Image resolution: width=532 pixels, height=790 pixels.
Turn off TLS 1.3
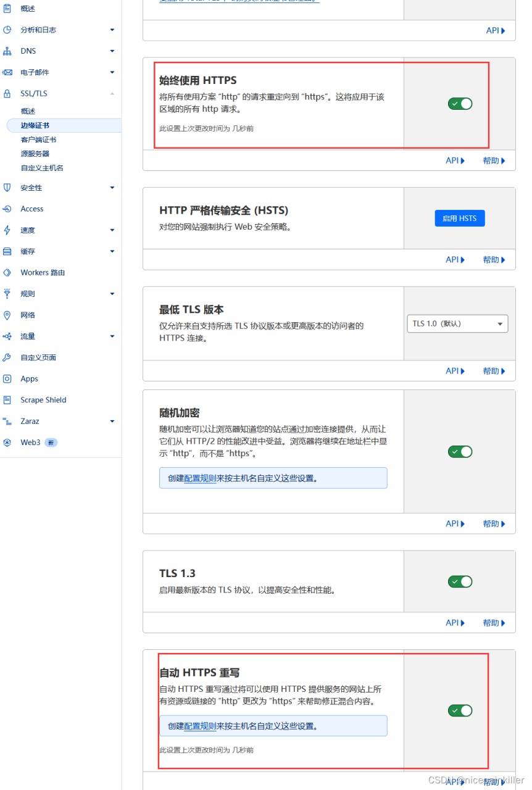(x=460, y=581)
